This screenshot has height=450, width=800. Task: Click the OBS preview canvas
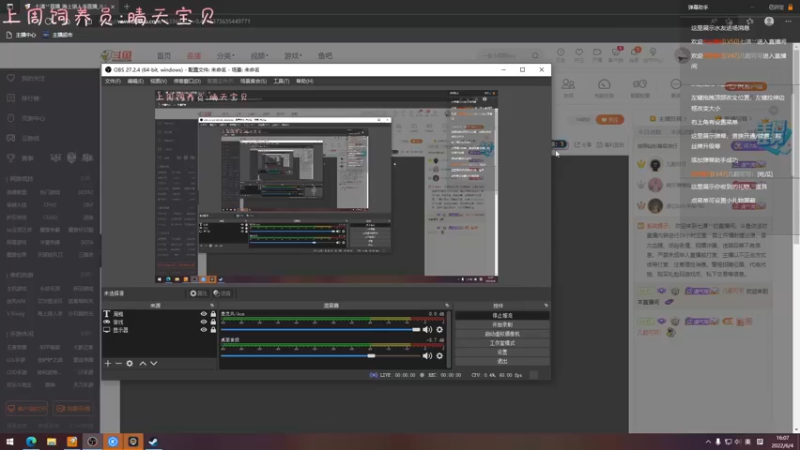click(x=327, y=186)
